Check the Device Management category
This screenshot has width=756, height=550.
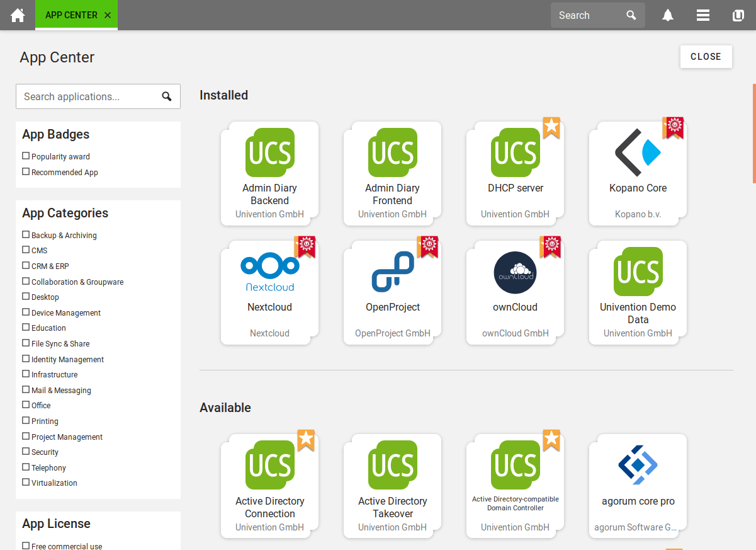[26, 312]
